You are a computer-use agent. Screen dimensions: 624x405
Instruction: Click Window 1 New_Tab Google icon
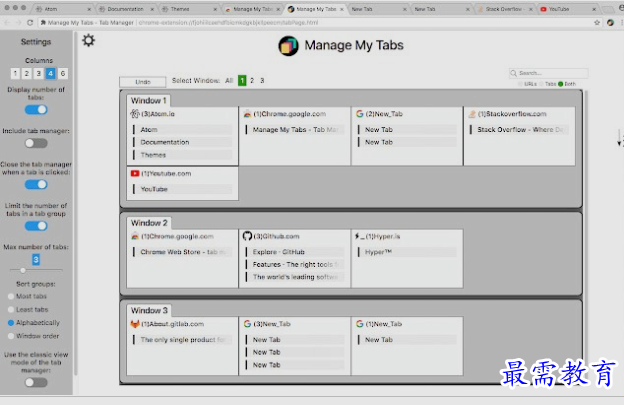pyautogui.click(x=360, y=114)
